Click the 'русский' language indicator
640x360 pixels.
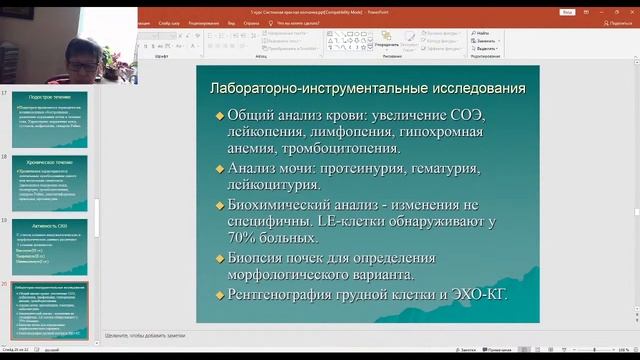click(51, 350)
